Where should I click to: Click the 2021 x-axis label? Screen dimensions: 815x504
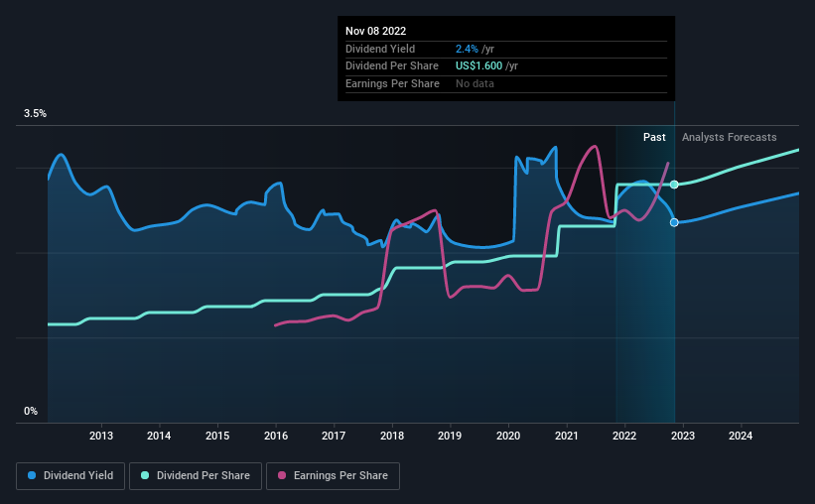click(x=567, y=436)
